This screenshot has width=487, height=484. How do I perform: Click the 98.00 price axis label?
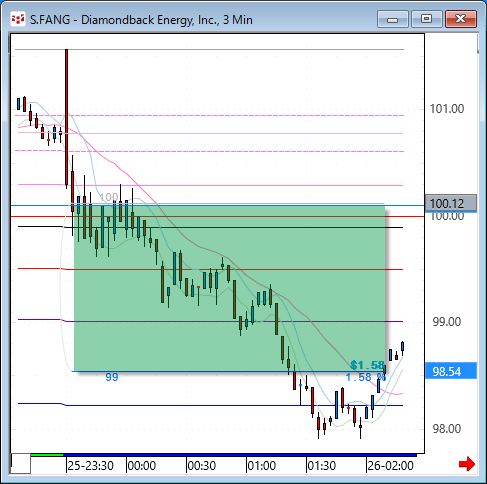(x=447, y=428)
